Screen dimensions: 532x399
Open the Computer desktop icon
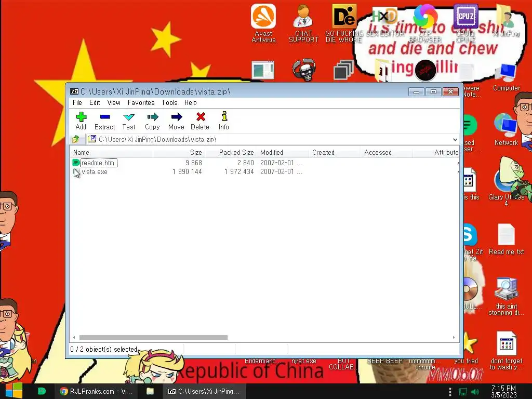[x=506, y=77]
